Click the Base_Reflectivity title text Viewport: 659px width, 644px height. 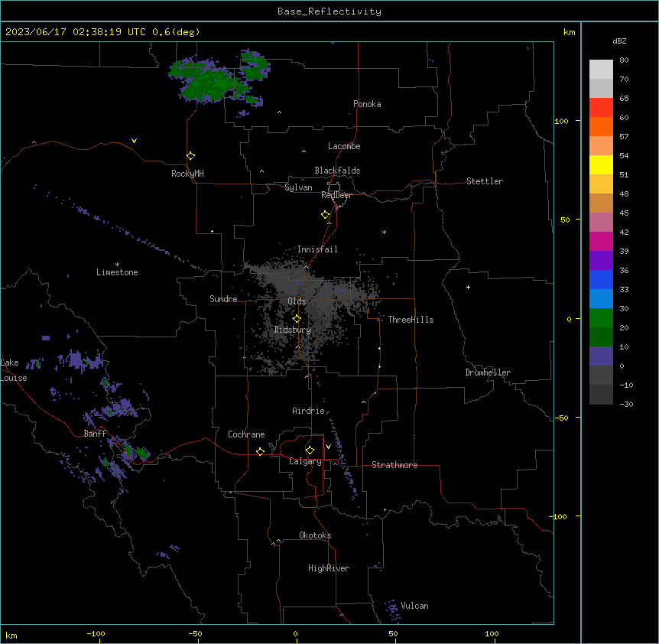click(329, 11)
